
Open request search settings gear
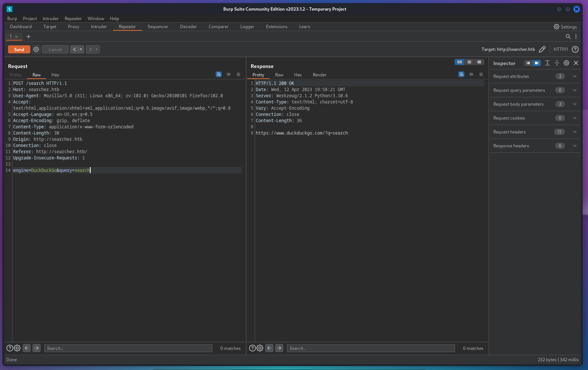point(17,348)
